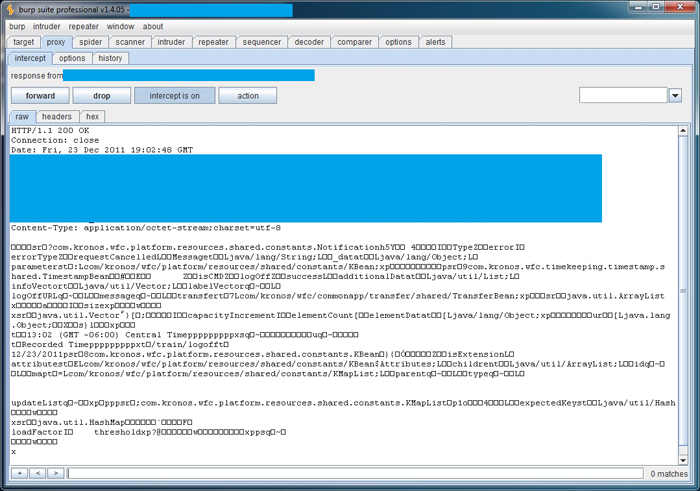Open the window menu
This screenshot has height=491, width=700.
click(x=121, y=26)
